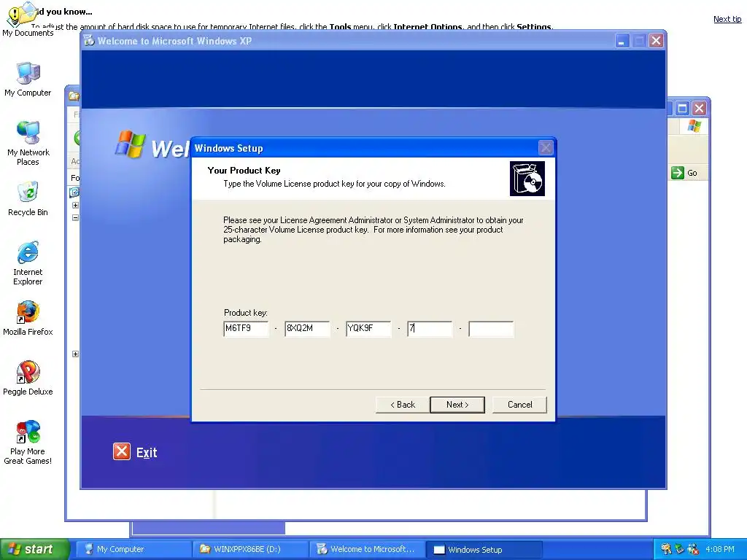The height and width of the screenshot is (560, 747).
Task: Collapse the minus tree node in Explorer sidebar
Action: coord(75,217)
